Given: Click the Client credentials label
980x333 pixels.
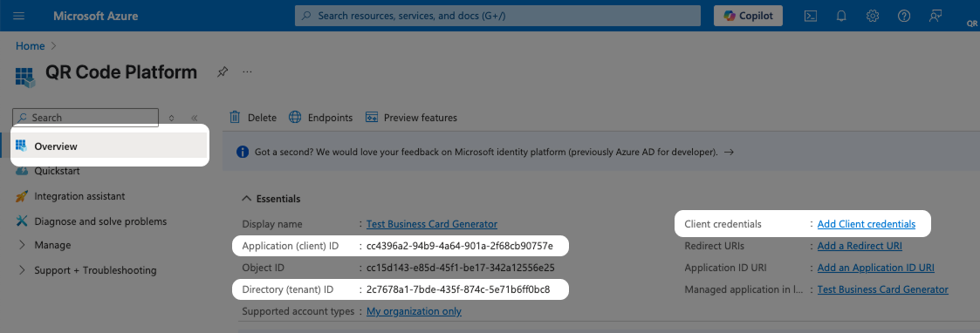Looking at the screenshot, I should tap(723, 224).
